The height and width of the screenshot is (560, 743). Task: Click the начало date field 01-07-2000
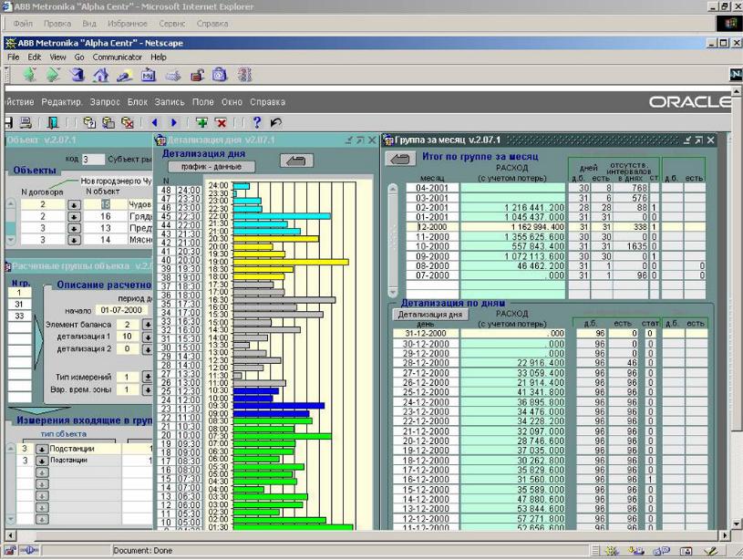(x=121, y=310)
